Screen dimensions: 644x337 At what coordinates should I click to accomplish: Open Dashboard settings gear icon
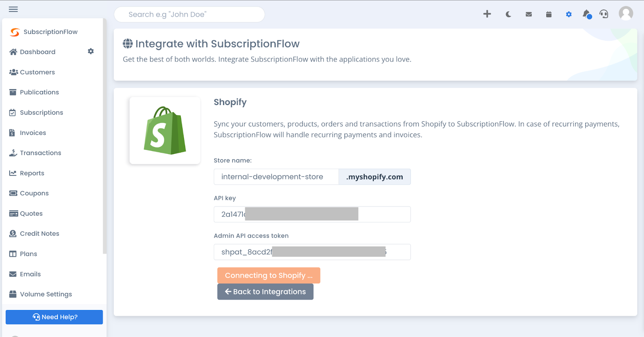point(91,51)
